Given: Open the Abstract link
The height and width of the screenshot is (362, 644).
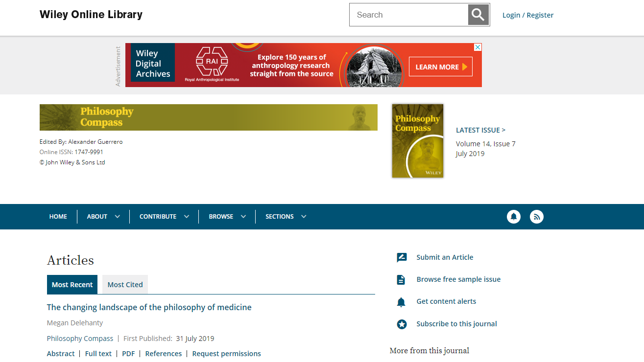Looking at the screenshot, I should [x=61, y=354].
